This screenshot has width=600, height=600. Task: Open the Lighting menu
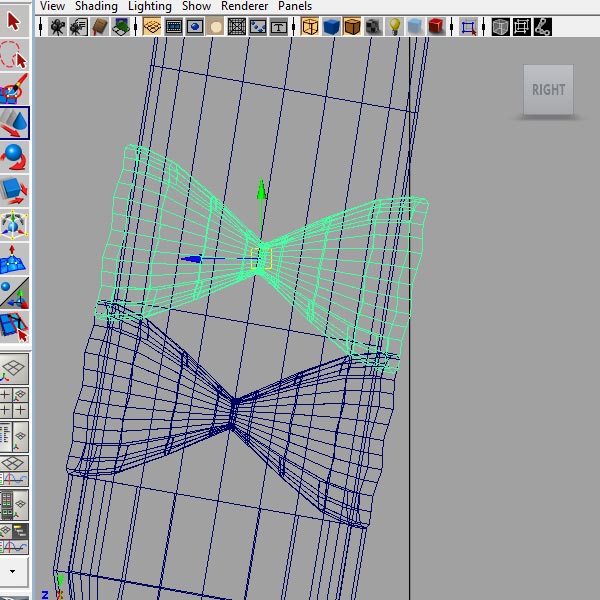[x=150, y=6]
